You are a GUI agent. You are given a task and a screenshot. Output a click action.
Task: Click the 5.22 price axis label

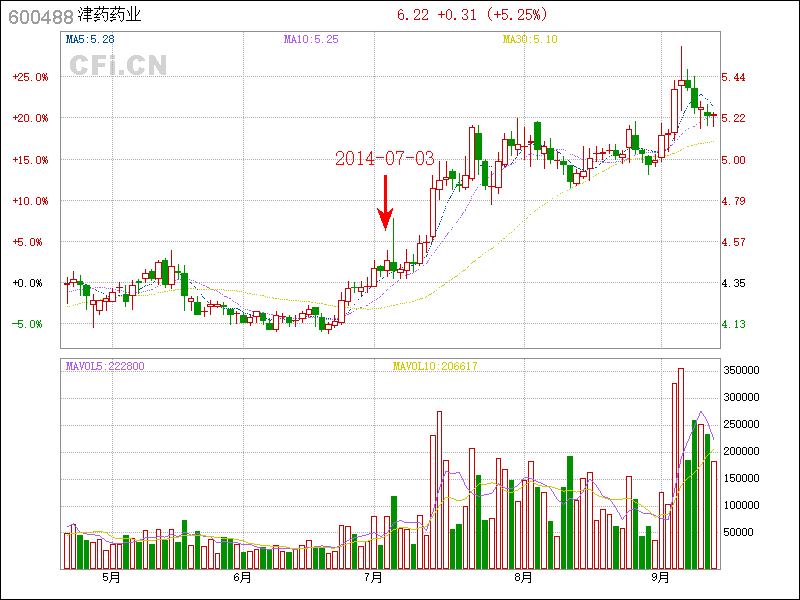733,118
